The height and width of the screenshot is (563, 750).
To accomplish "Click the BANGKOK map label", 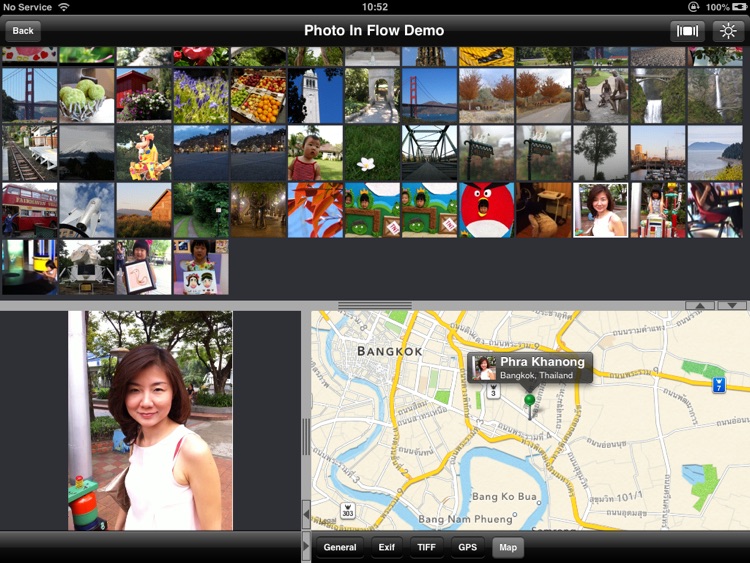I will pyautogui.click(x=390, y=351).
